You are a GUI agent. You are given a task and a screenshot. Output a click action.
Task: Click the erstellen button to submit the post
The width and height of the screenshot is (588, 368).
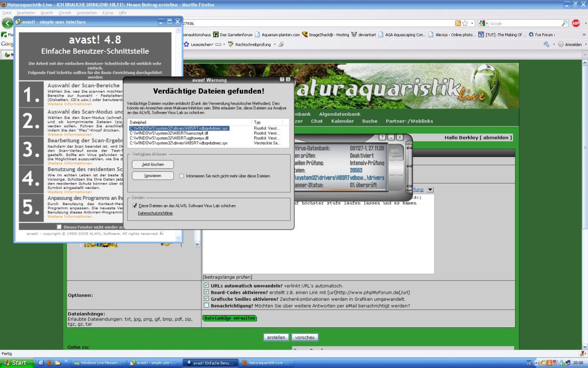(x=276, y=337)
